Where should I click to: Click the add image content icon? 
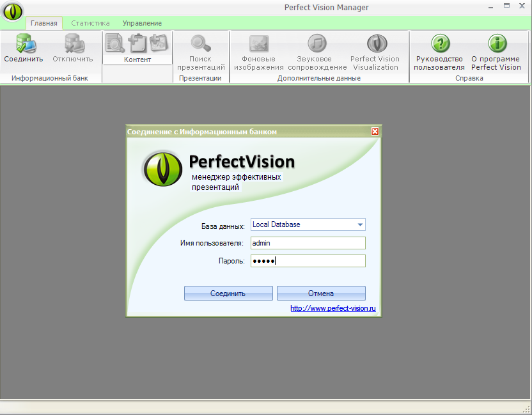(159, 43)
